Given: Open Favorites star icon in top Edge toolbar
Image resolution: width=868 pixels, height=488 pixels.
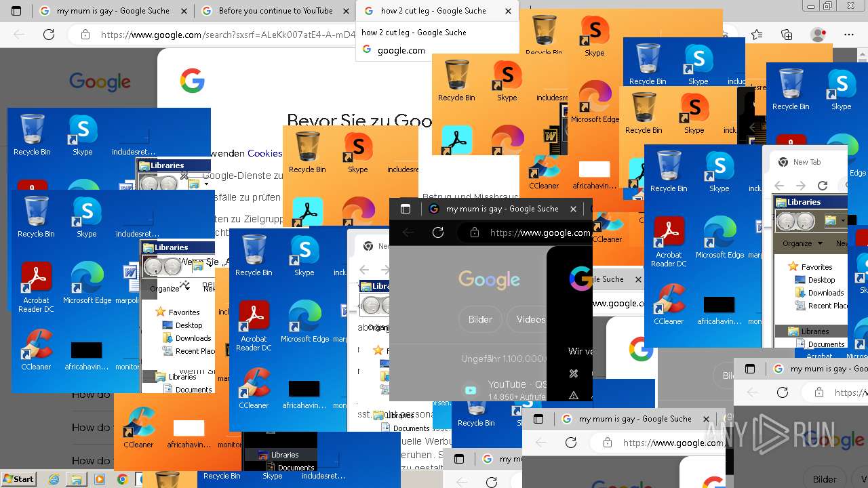Looking at the screenshot, I should click(x=757, y=35).
